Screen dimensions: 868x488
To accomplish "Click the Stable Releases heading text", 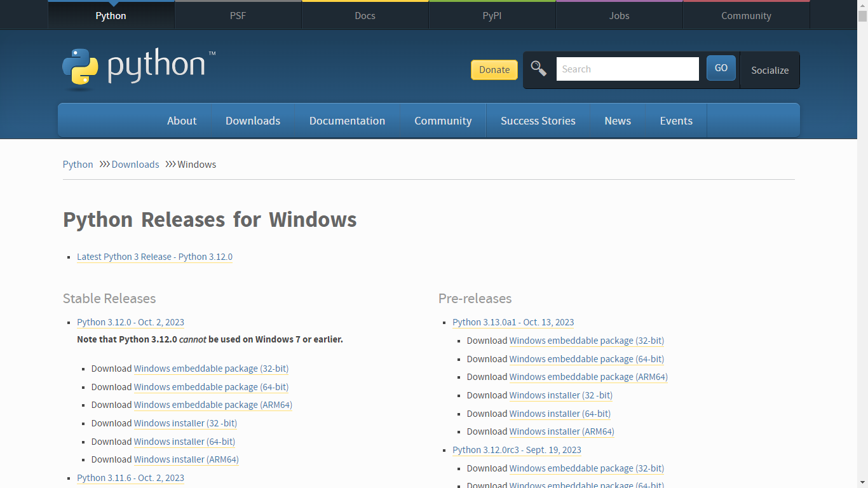I will (109, 299).
